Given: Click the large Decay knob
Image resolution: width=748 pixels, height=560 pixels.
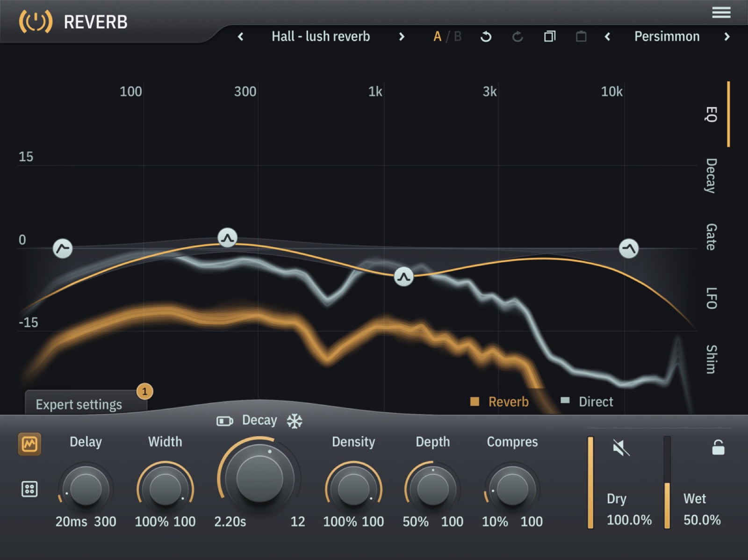Looking at the screenshot, I should [x=259, y=479].
